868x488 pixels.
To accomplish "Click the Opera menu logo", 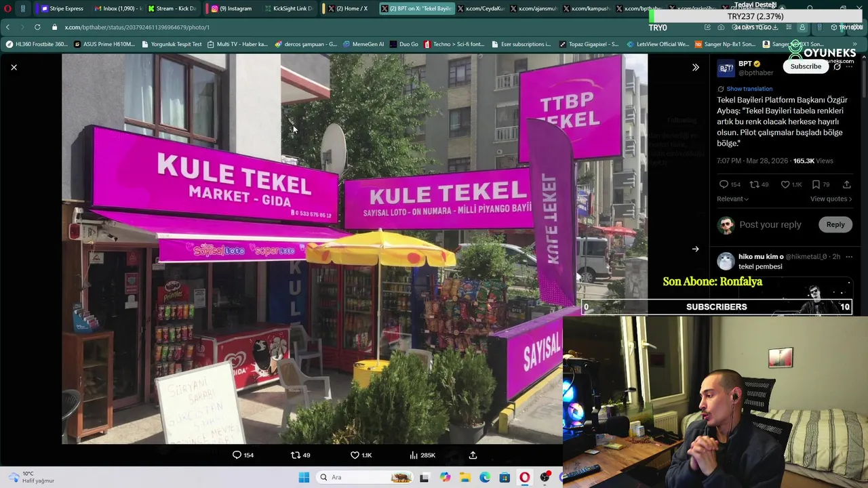I will click(x=8, y=8).
